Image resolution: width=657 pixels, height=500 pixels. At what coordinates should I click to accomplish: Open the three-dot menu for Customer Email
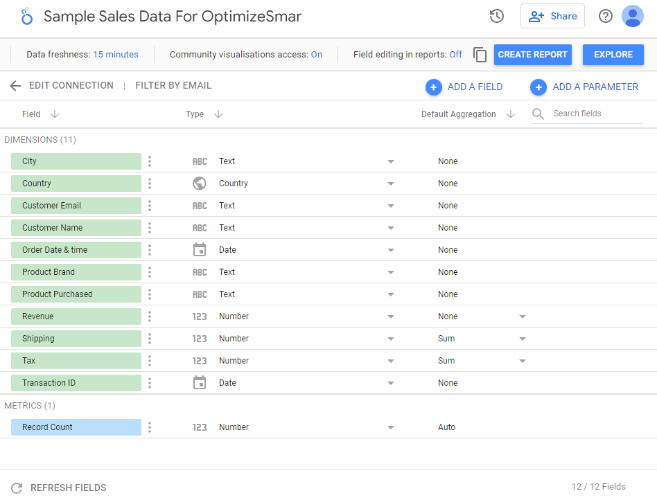click(150, 206)
